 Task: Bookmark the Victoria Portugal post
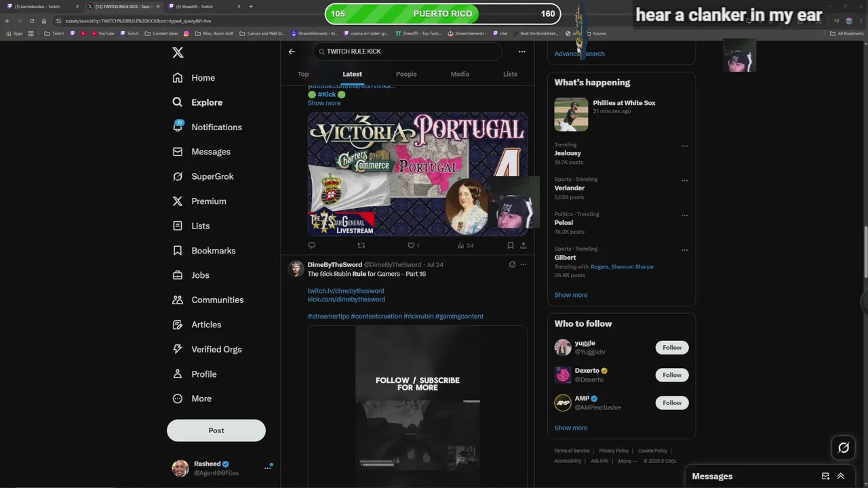click(510, 245)
